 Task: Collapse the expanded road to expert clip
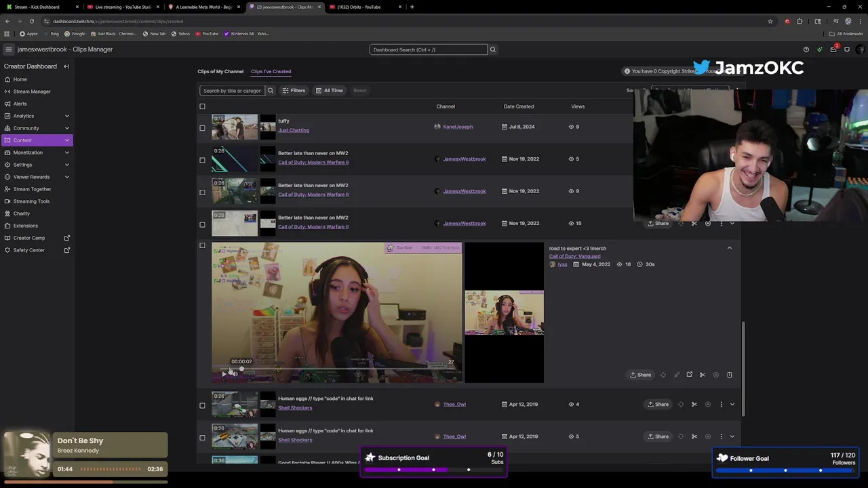point(730,248)
